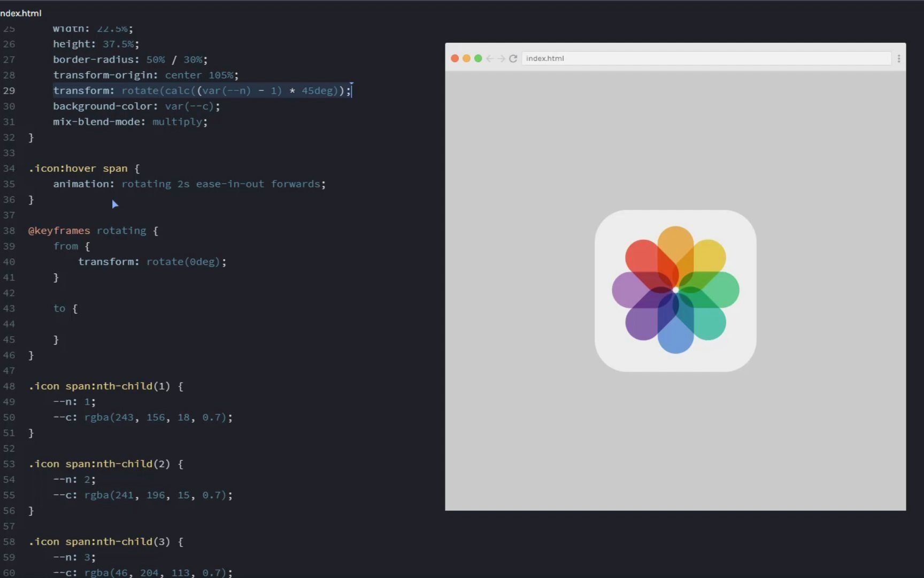Click line number 48 in the gutter
The image size is (924, 578).
tap(9, 386)
